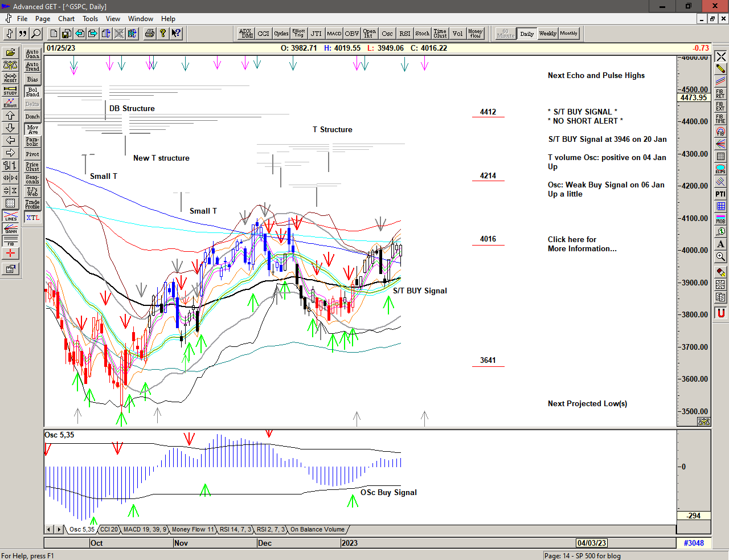The height and width of the screenshot is (560, 729).
Task: Expand the Tools menu
Action: (x=90, y=19)
